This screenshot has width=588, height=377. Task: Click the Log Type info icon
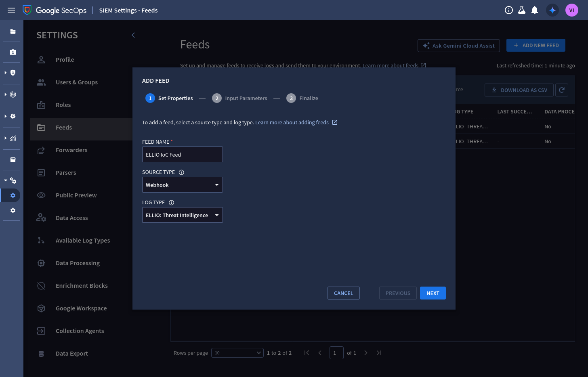click(x=171, y=203)
